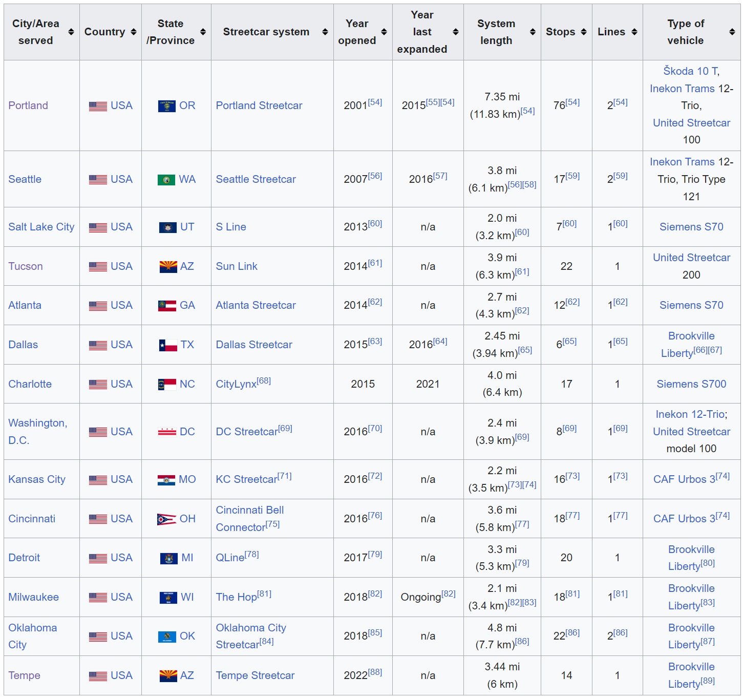Click USA flag in Detroit row
Image resolution: width=743 pixels, height=700 pixels.
point(98,558)
